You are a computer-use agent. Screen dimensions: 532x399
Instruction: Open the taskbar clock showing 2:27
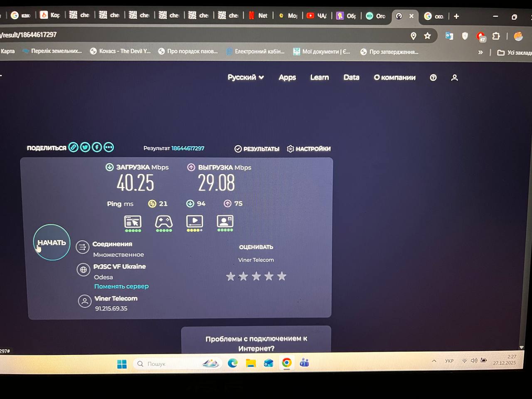pyautogui.click(x=505, y=360)
